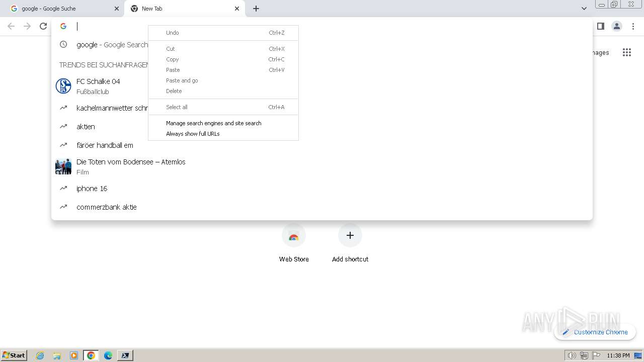Click Cut in the context menu

[223, 49]
